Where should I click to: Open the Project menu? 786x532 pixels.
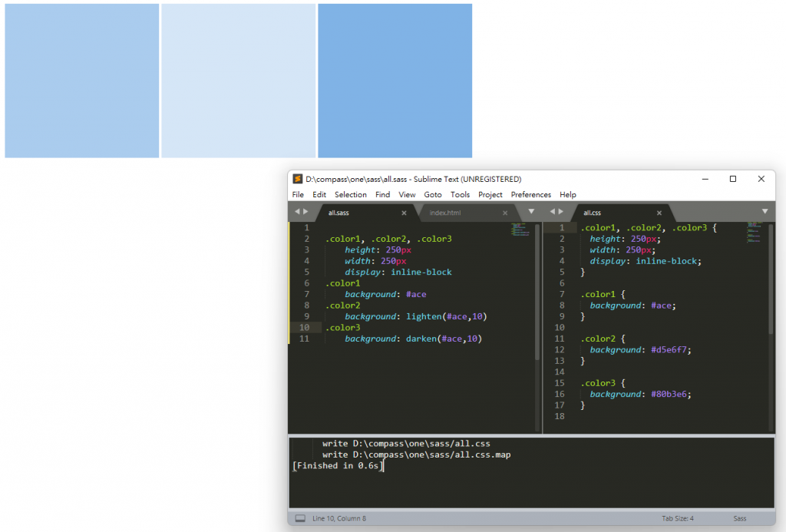[x=490, y=194]
